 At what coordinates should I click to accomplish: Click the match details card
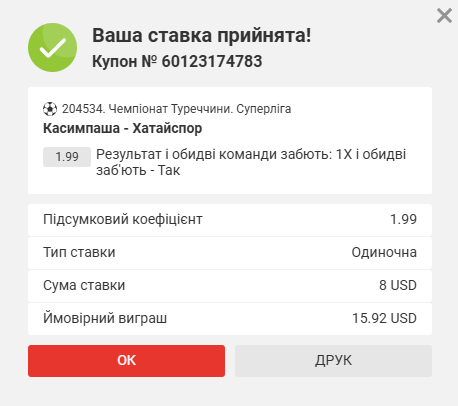click(x=230, y=140)
